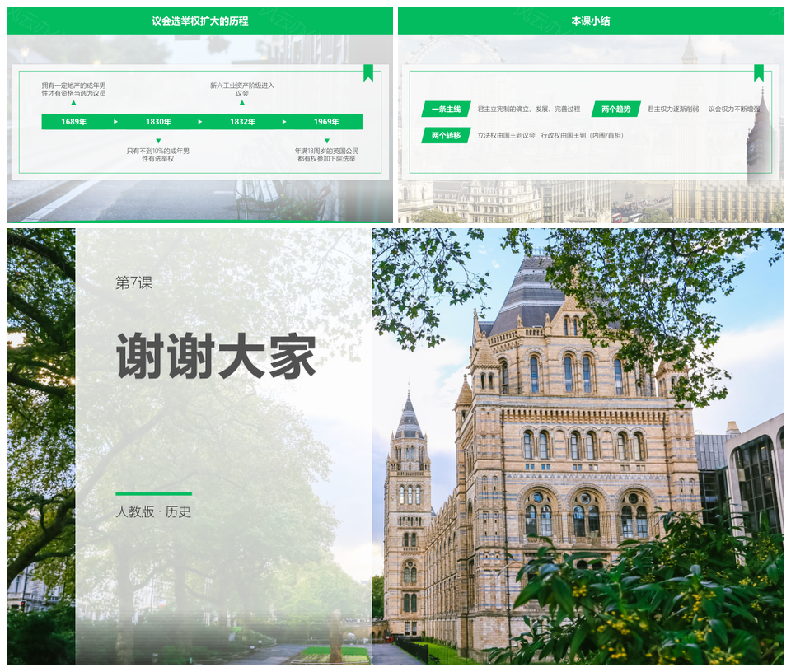The width and height of the screenshot is (791, 672).
Task: Select the text "君主权力逐渐削弱"
Action: [673, 109]
